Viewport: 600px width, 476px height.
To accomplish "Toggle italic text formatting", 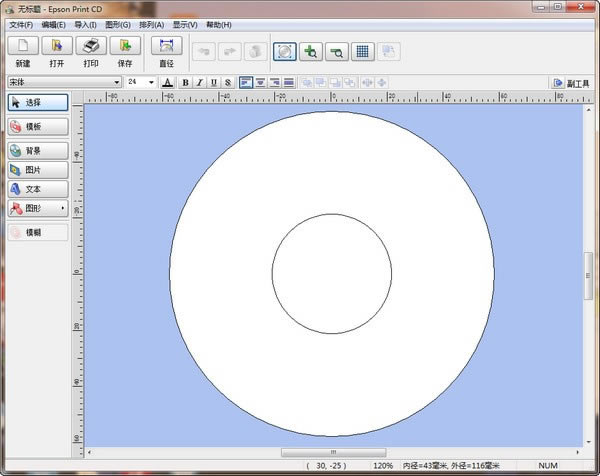I will coord(199,82).
